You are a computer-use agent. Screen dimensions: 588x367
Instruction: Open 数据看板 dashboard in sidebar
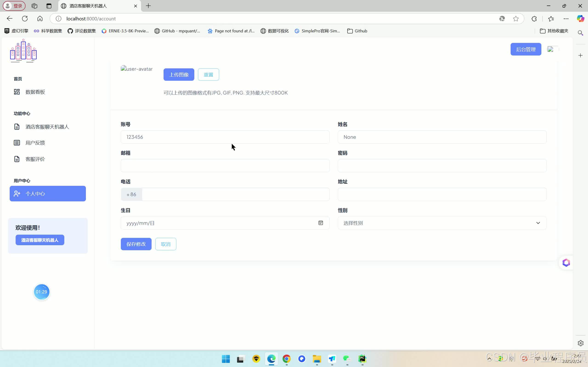(x=35, y=92)
